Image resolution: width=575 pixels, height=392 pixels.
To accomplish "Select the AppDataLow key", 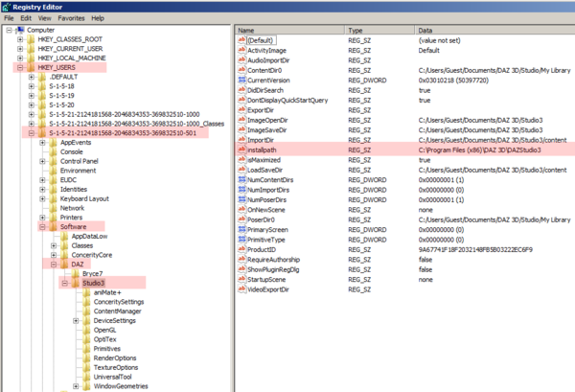I will tap(89, 236).
